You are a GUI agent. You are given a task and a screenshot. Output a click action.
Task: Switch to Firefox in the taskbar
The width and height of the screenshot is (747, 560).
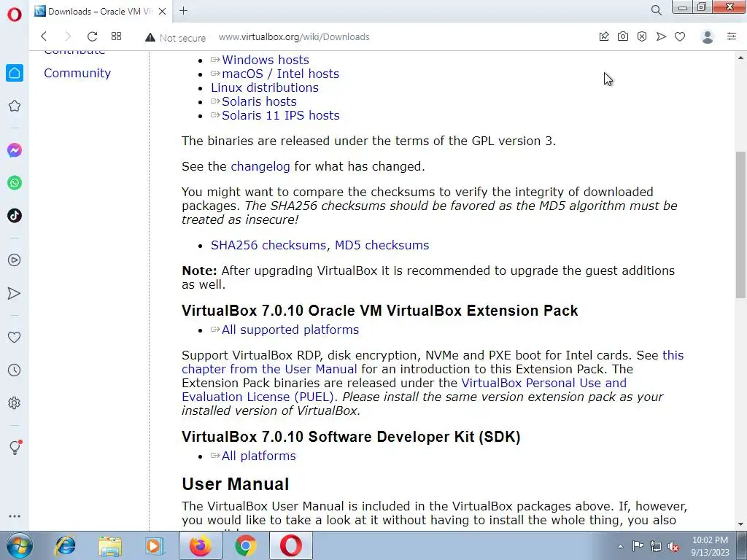click(x=200, y=545)
